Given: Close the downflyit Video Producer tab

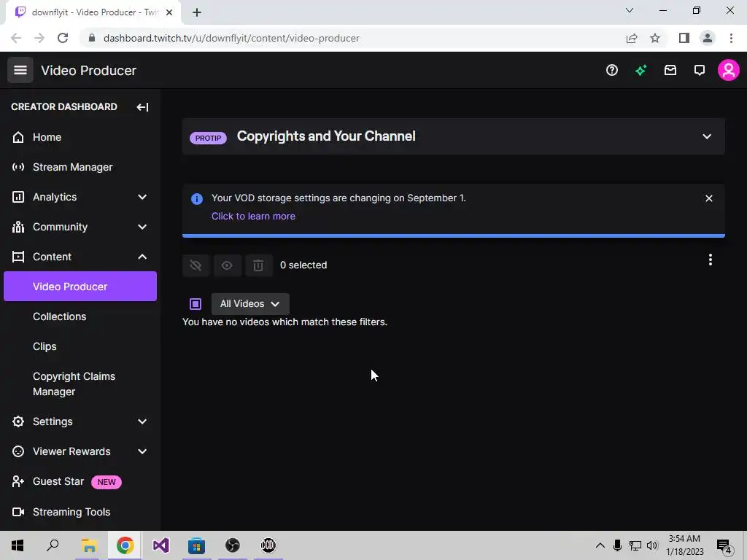Looking at the screenshot, I should tap(169, 13).
